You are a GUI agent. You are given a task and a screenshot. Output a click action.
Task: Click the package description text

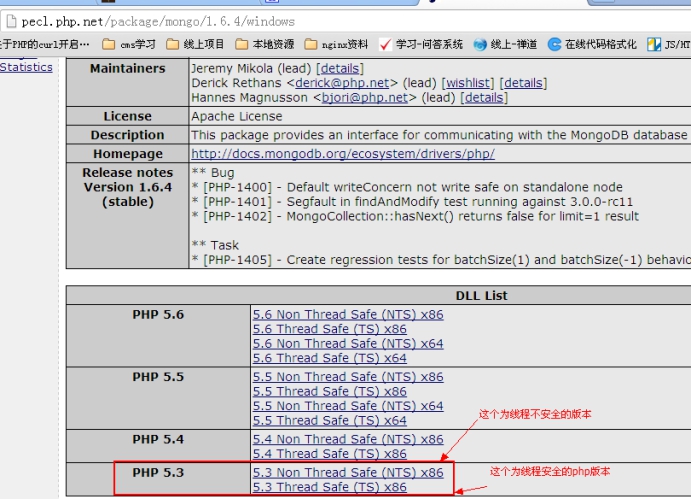click(440, 135)
